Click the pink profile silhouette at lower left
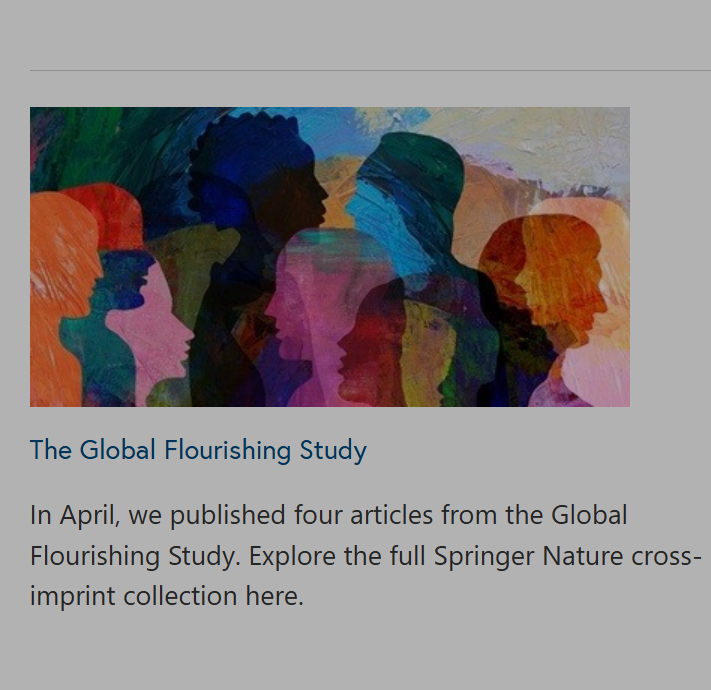 point(155,320)
